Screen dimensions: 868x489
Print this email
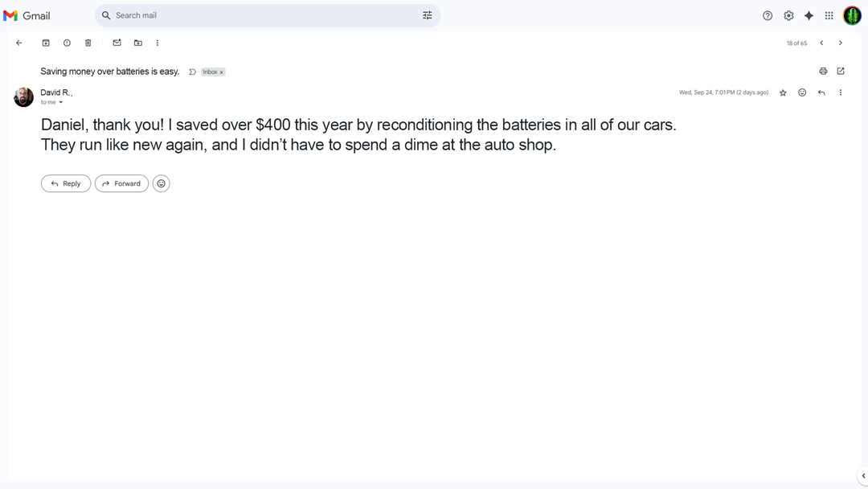(823, 71)
